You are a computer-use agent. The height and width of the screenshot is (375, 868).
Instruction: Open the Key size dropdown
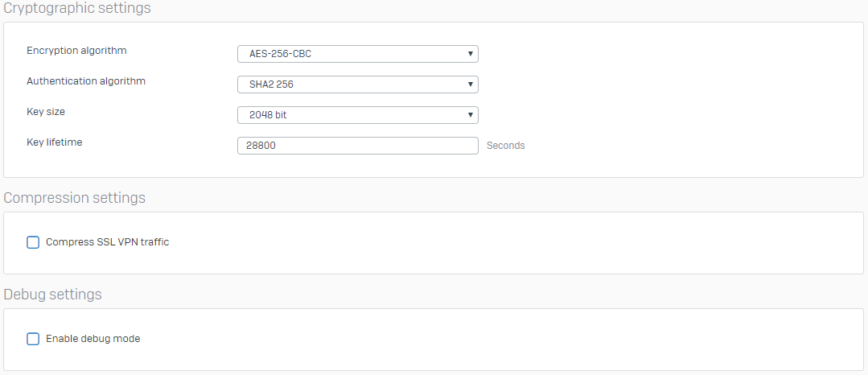357,115
